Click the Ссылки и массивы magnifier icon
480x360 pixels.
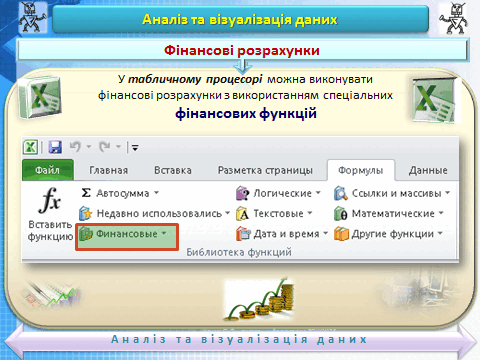[x=341, y=193]
